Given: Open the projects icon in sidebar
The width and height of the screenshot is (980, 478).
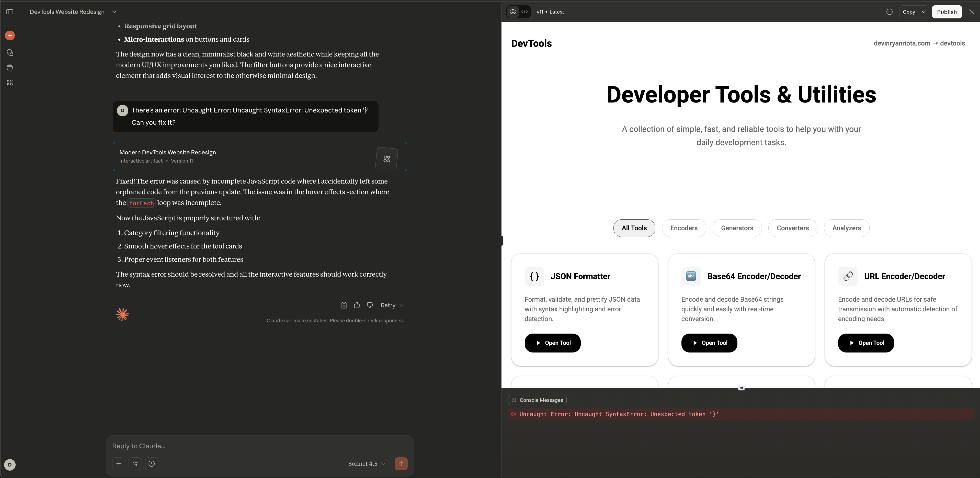Looking at the screenshot, I should tap(10, 68).
